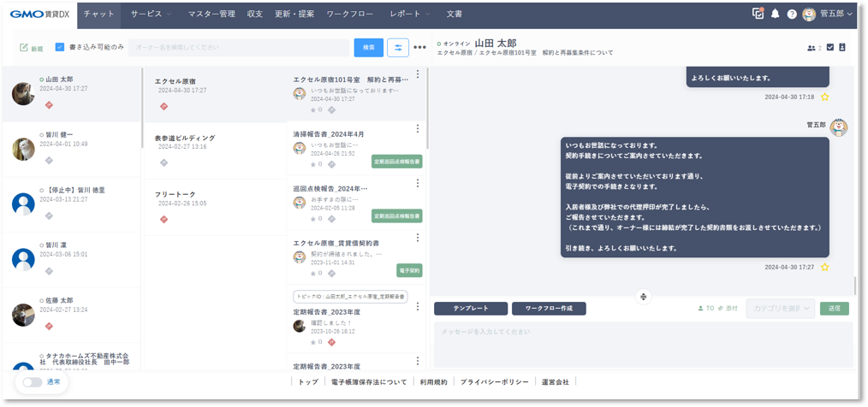The height and width of the screenshot is (407, 868).
Task: Click 定期巡回点検報告書 tag on 清掃報告書 topic
Action: click(x=397, y=162)
